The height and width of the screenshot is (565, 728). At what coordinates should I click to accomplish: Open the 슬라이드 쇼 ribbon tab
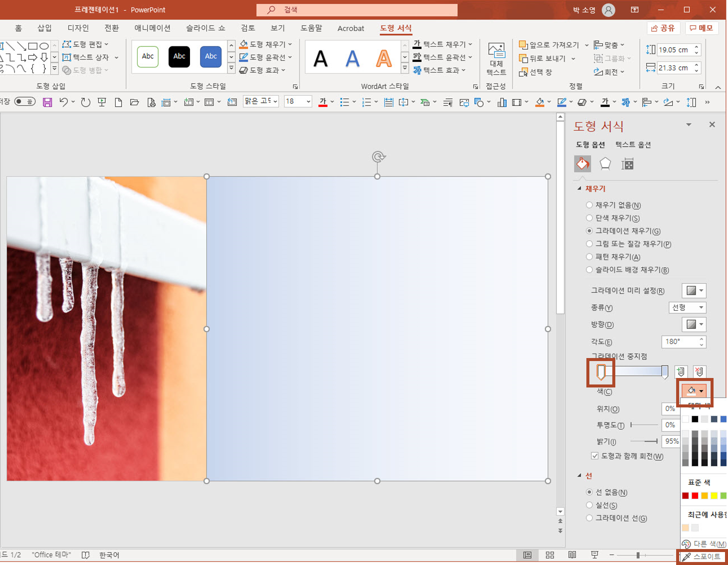point(205,28)
